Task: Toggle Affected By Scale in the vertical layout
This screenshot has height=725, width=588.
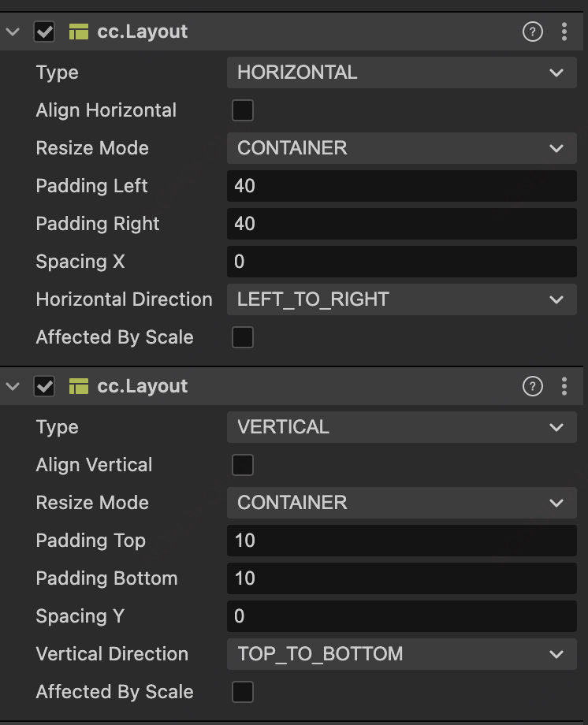Action: pos(243,692)
